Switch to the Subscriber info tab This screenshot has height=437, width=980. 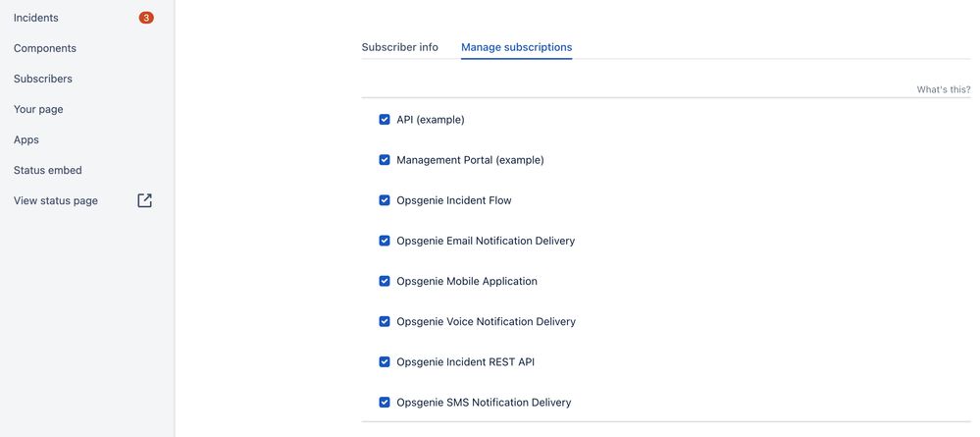click(x=400, y=47)
